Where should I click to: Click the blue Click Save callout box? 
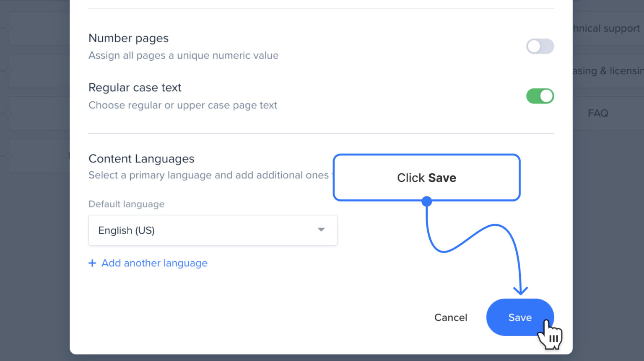[426, 178]
